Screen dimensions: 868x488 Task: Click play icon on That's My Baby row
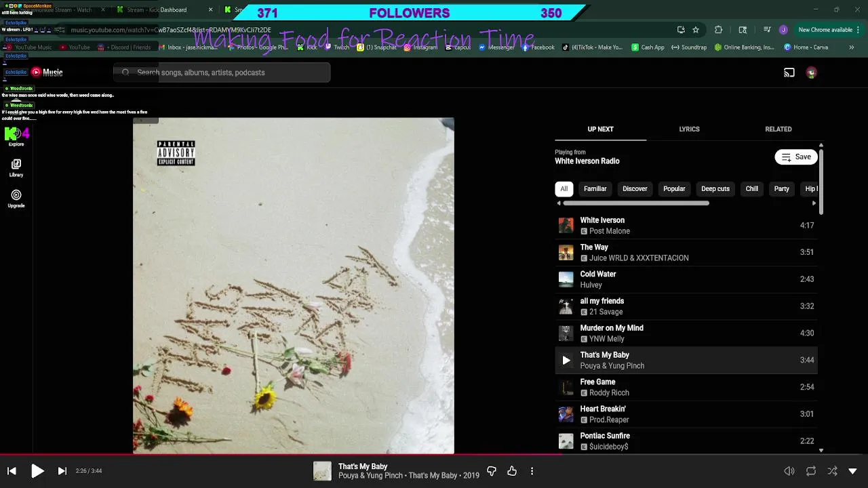(566, 361)
